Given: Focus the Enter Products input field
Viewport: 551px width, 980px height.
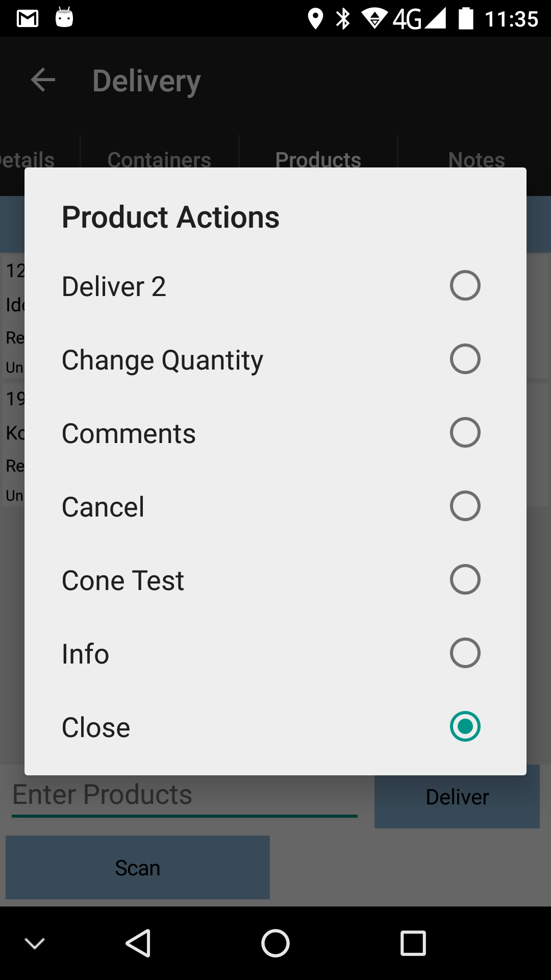Looking at the screenshot, I should tap(185, 795).
